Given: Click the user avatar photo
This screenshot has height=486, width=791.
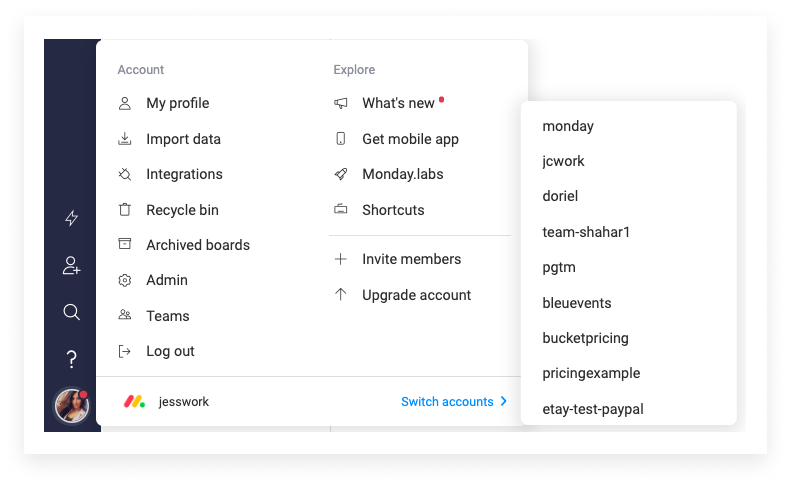Looking at the screenshot, I should 72,405.
